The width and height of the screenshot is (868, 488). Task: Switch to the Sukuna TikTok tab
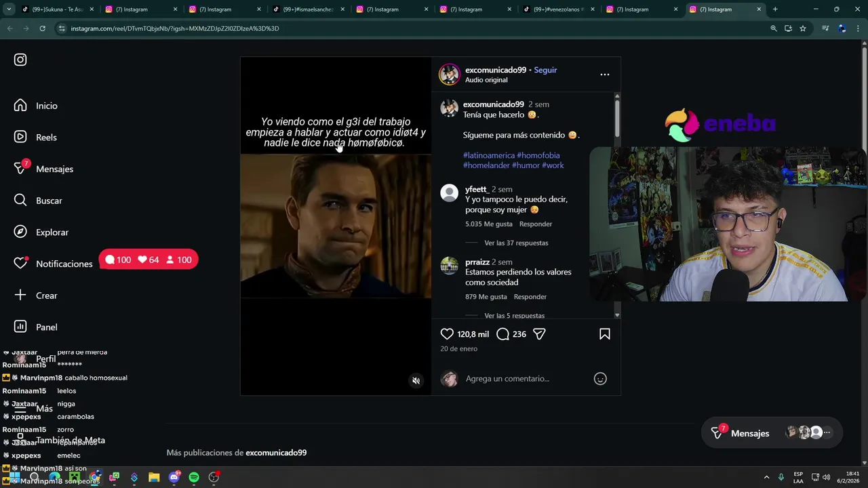[58, 9]
